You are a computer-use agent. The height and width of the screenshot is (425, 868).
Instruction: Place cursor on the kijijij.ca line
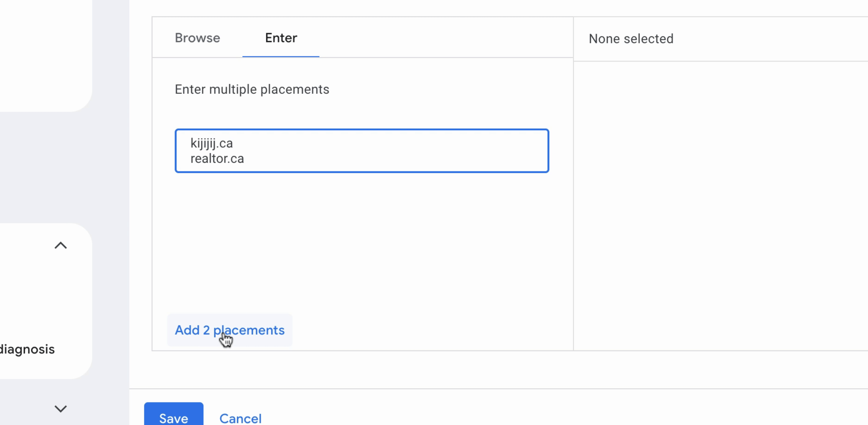coord(211,143)
